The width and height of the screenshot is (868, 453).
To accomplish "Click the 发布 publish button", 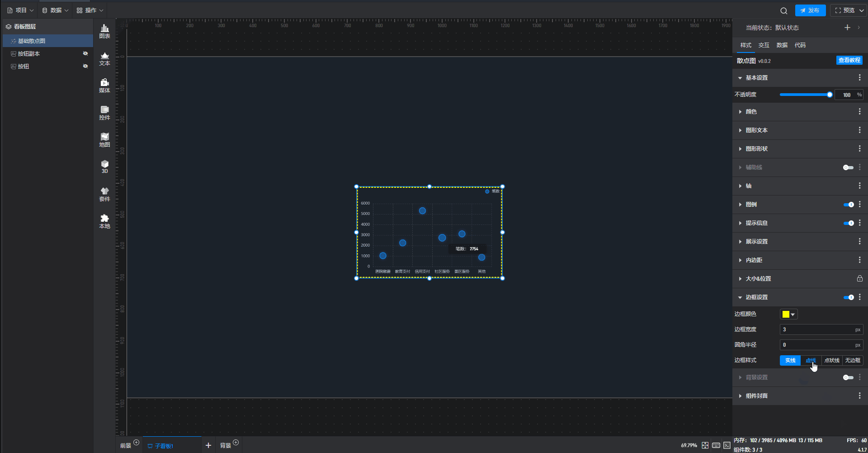I will tap(810, 10).
